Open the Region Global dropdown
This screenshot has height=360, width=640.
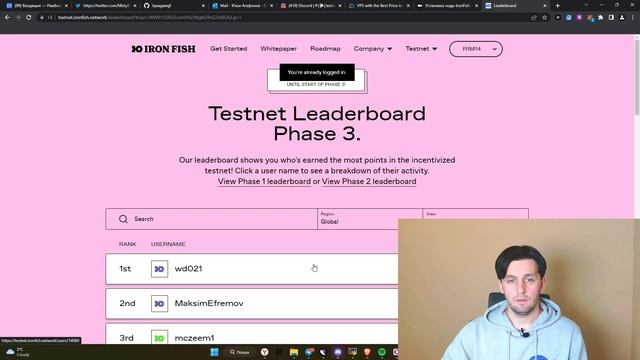(370, 219)
